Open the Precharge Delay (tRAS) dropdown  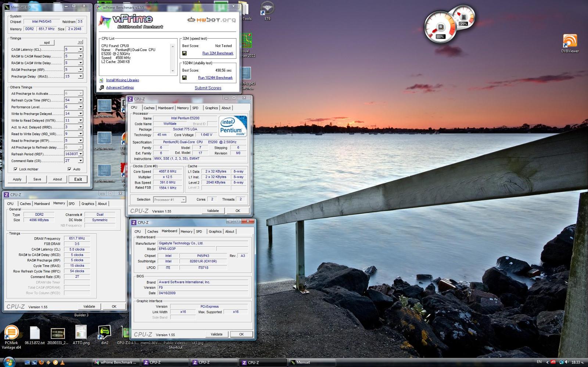tap(80, 76)
